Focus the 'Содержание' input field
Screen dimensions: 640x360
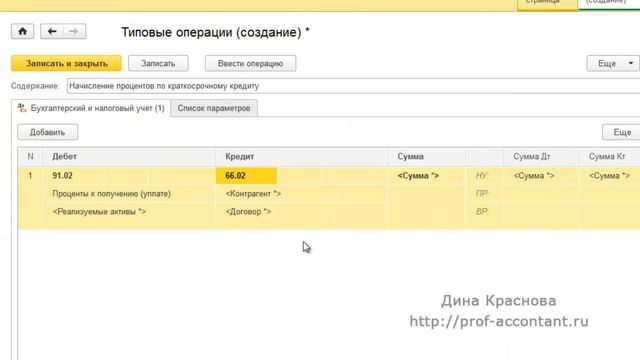pyautogui.click(x=353, y=86)
